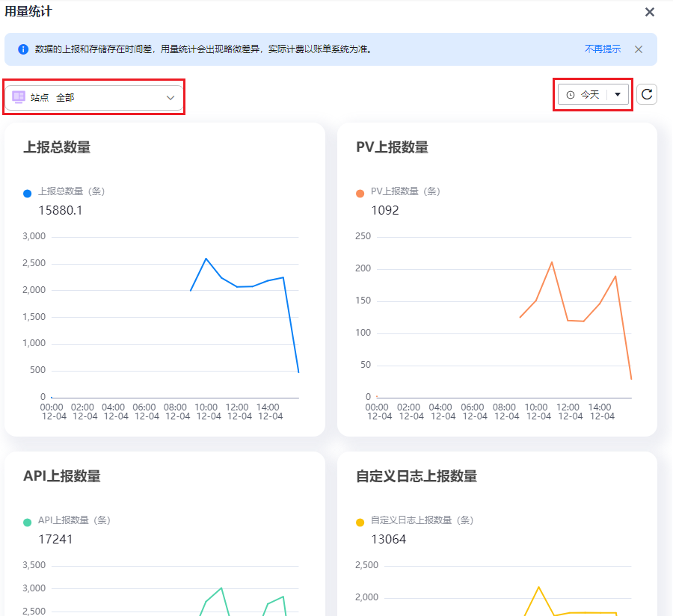Click the PV上报数量 card title

392,147
